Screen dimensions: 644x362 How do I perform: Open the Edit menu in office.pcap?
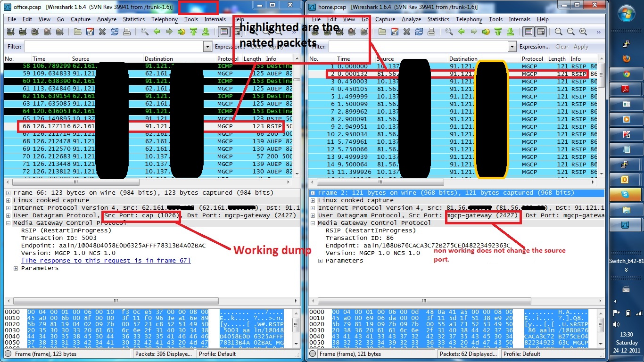pos(27,19)
